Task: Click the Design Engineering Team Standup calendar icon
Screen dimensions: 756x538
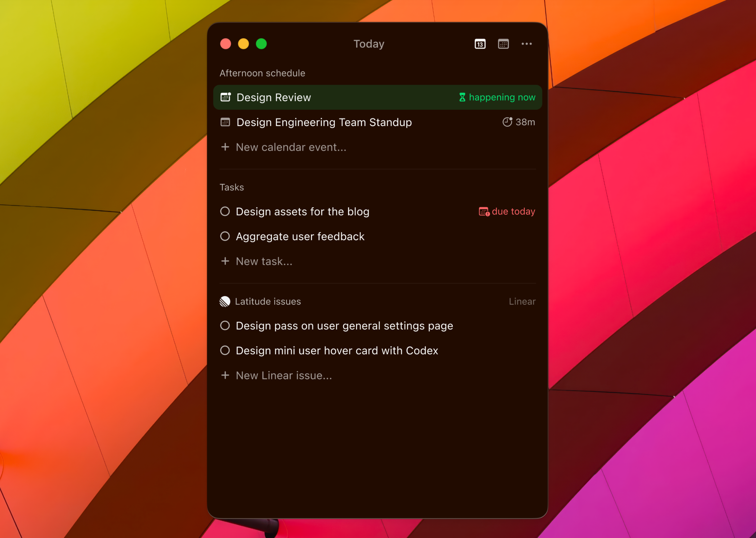Action: pos(225,122)
